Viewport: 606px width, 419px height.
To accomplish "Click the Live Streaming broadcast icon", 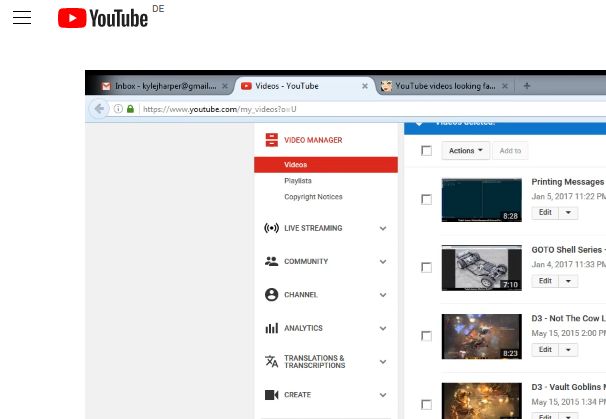I will (271, 228).
